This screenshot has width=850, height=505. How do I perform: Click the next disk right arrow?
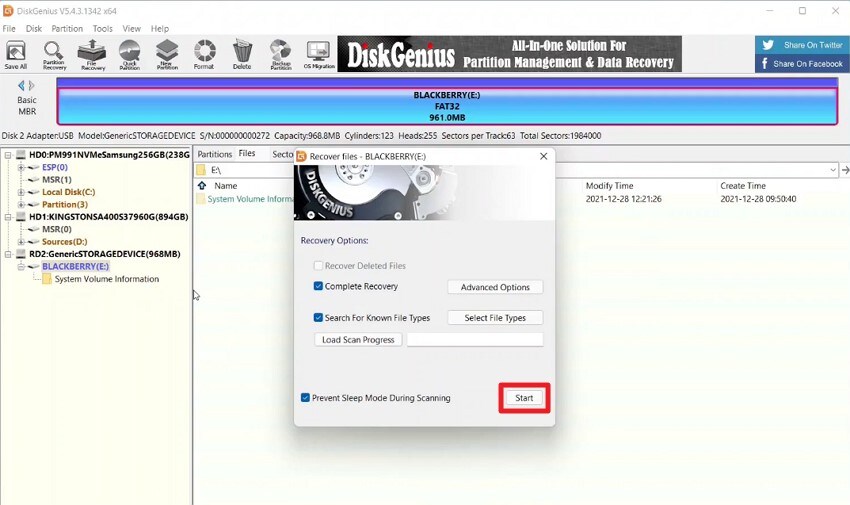[32, 85]
